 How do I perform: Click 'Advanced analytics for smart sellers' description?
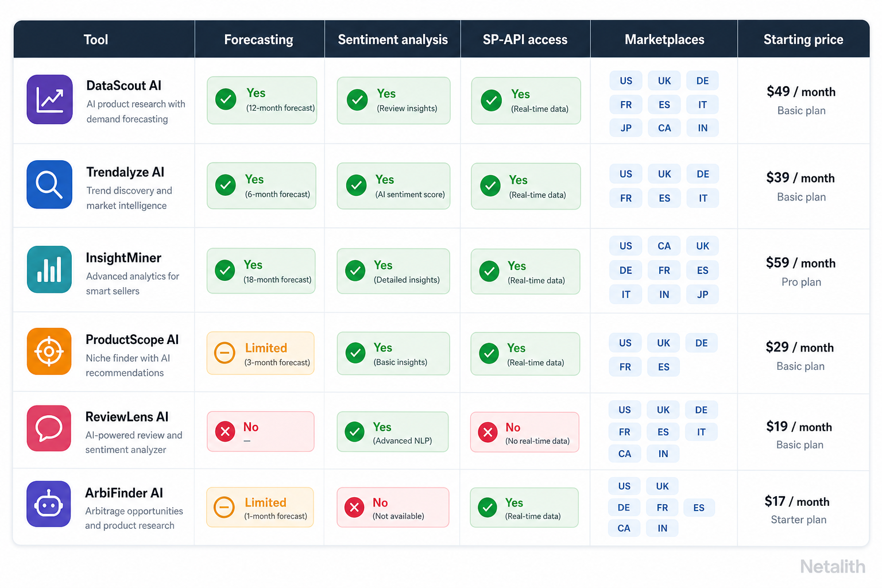click(x=133, y=284)
